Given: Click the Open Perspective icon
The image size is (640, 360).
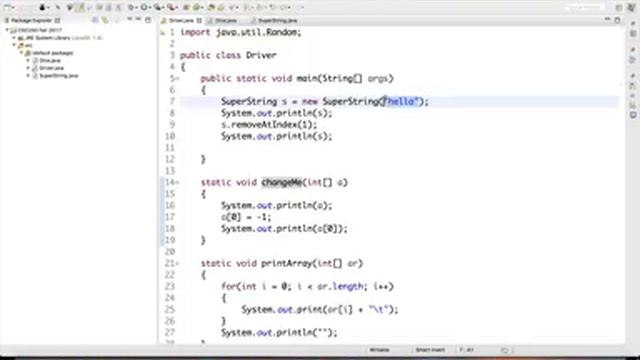Looking at the screenshot, I should point(619,7).
